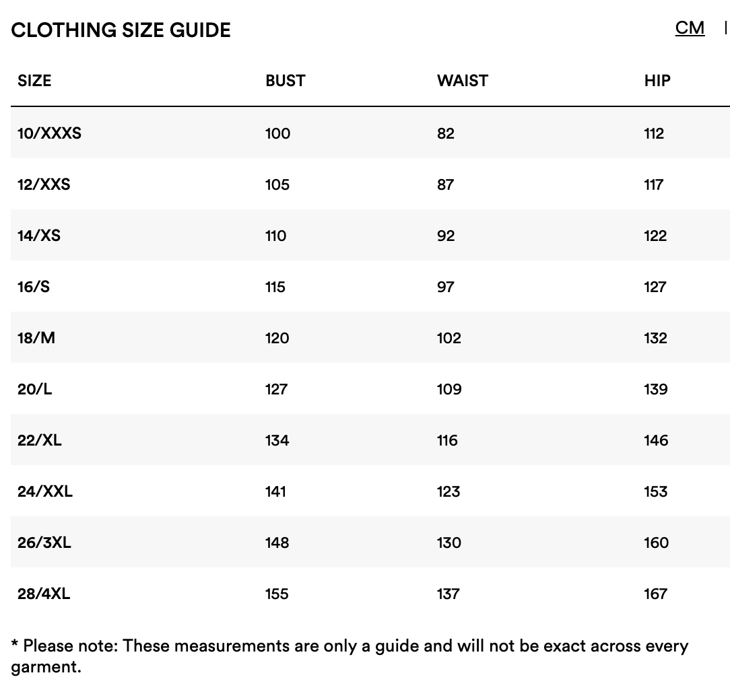
Task: Click the HIP column header
Action: [x=657, y=81]
